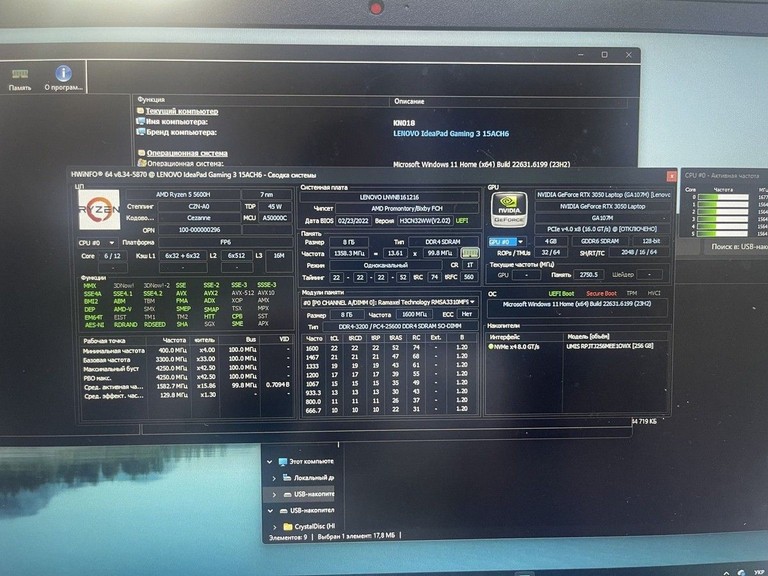Close the HWiNFO system summary window
The width and height of the screenshot is (768, 576).
tap(672, 176)
